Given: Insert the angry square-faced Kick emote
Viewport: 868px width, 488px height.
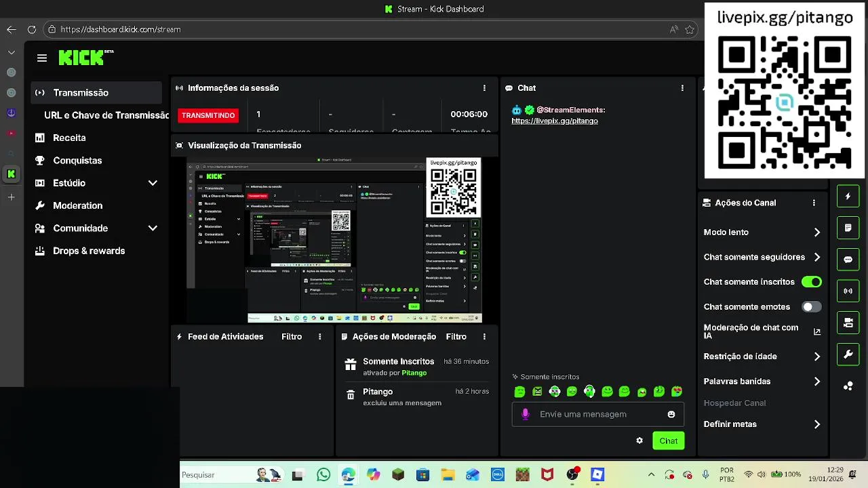Looking at the screenshot, I should pyautogui.click(x=537, y=392).
